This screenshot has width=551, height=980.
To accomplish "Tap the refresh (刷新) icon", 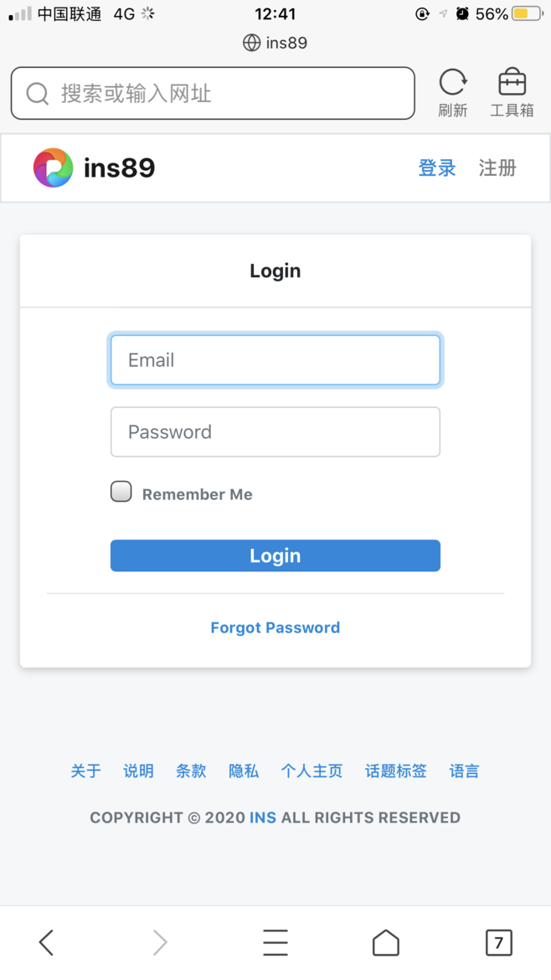I will (x=452, y=83).
